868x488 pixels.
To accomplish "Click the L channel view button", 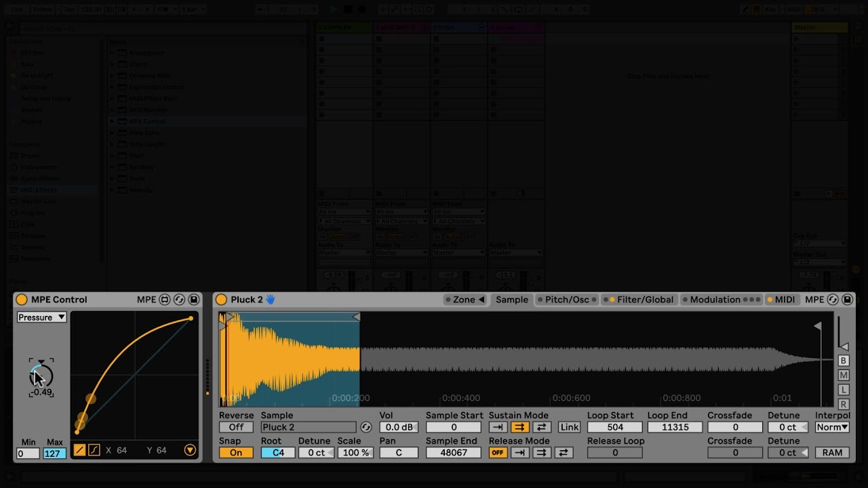I will pyautogui.click(x=844, y=390).
